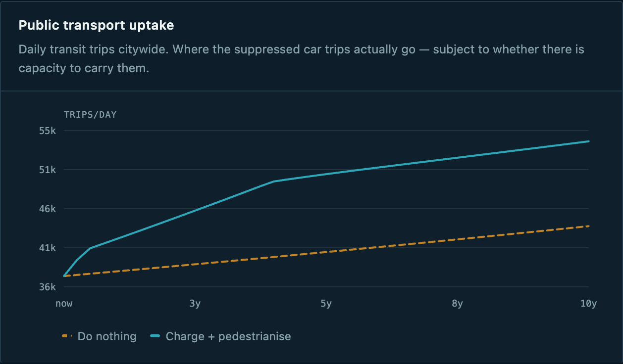Click the teal Charge + pedestrianise swatch
Screen dimensions: 623x364
(156, 336)
